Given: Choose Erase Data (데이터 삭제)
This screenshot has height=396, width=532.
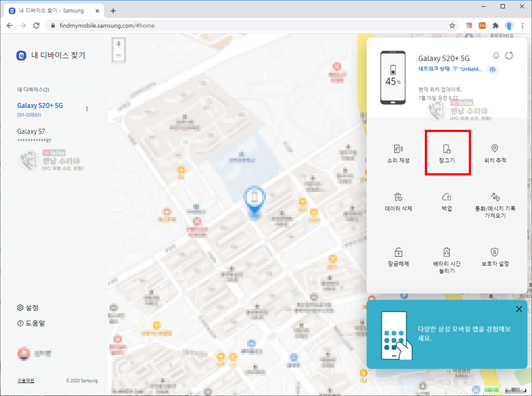Looking at the screenshot, I should click(x=398, y=202).
